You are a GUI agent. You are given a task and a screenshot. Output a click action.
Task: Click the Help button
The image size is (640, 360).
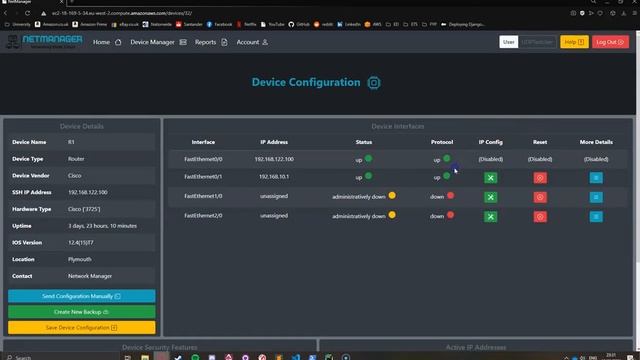point(574,42)
